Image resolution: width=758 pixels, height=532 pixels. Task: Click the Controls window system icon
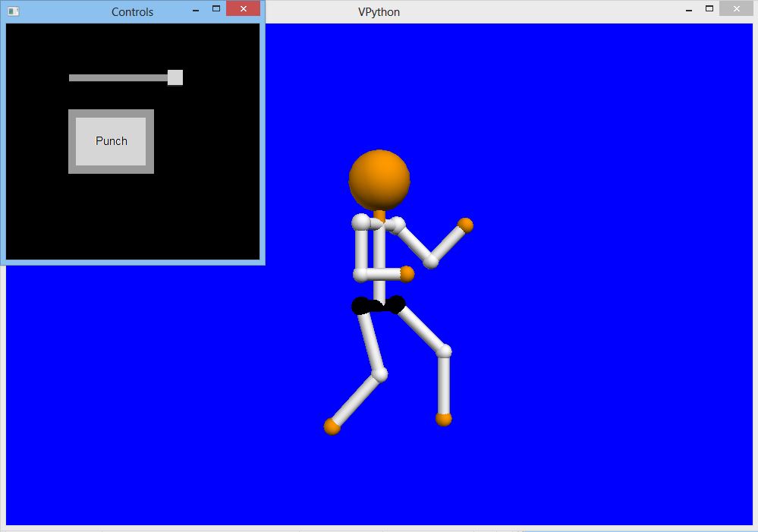pyautogui.click(x=14, y=11)
